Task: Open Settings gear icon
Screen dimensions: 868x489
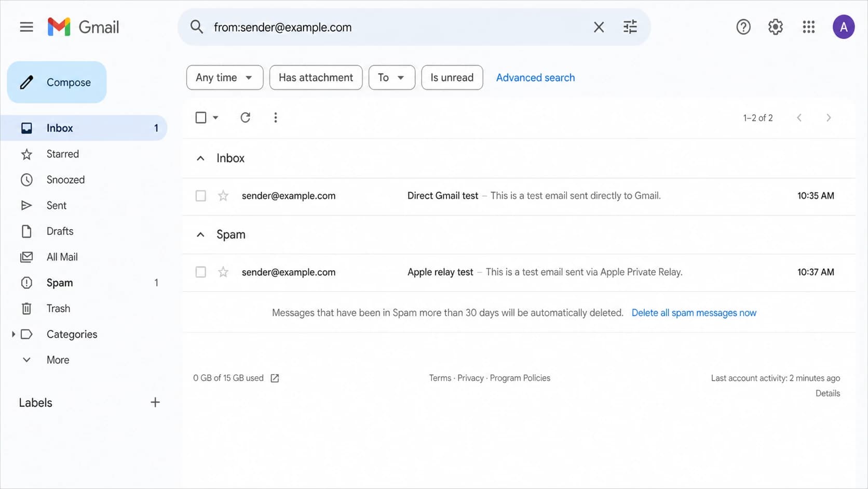Action: coord(776,27)
